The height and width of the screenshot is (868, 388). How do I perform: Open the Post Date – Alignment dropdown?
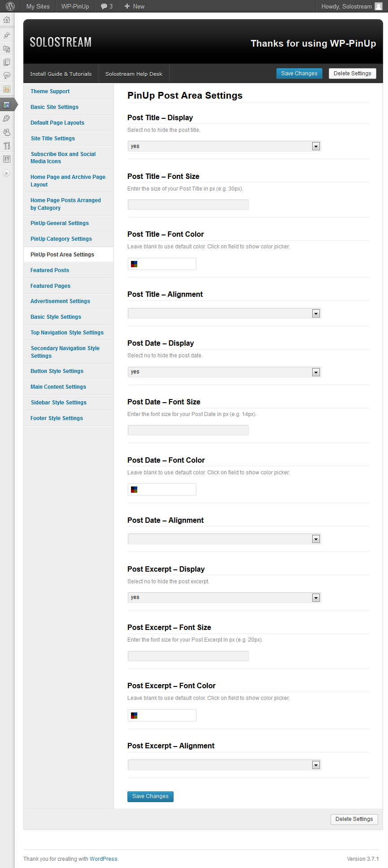(224, 539)
